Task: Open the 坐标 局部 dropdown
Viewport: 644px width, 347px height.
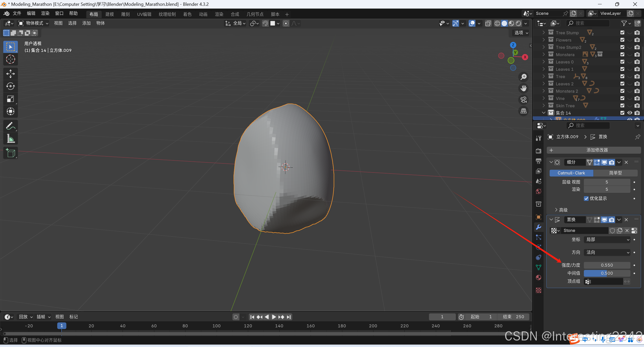Action: click(x=607, y=239)
